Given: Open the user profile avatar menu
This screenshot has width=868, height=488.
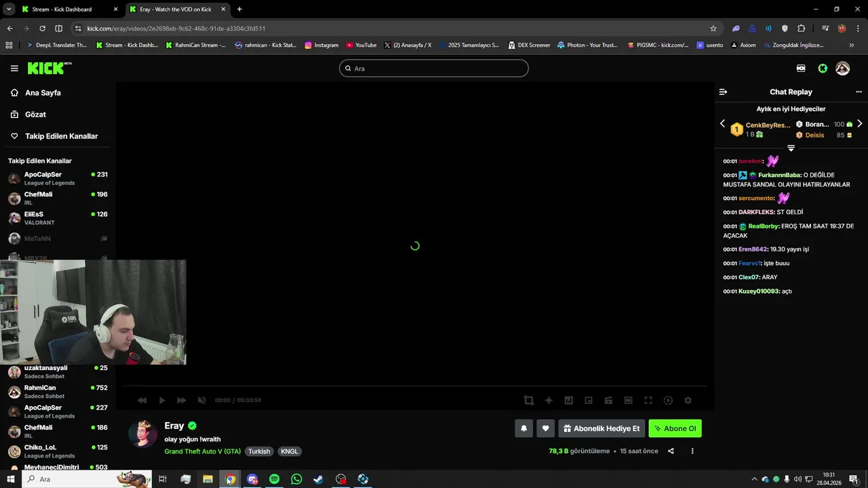Looking at the screenshot, I should [843, 68].
